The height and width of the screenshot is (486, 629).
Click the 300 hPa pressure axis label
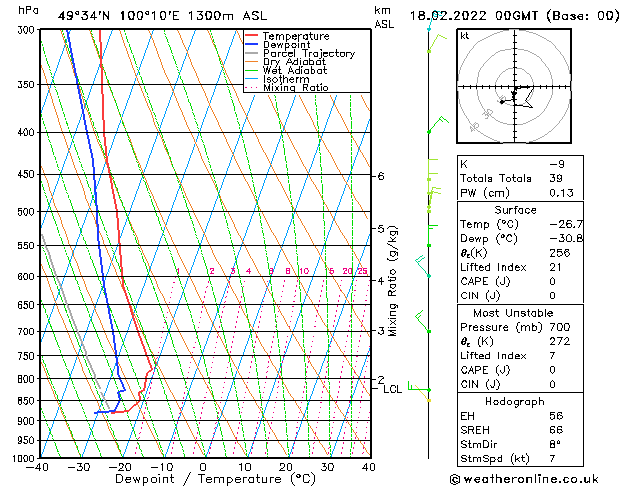(28, 30)
